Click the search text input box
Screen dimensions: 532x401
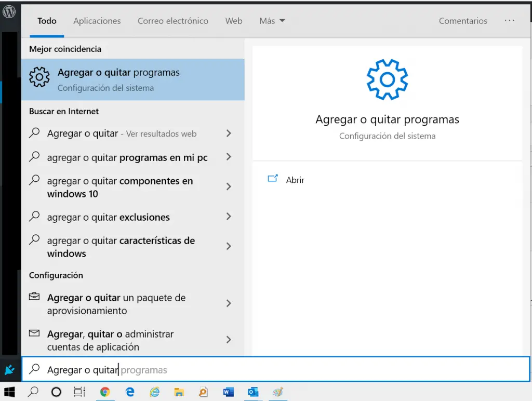[275, 369]
